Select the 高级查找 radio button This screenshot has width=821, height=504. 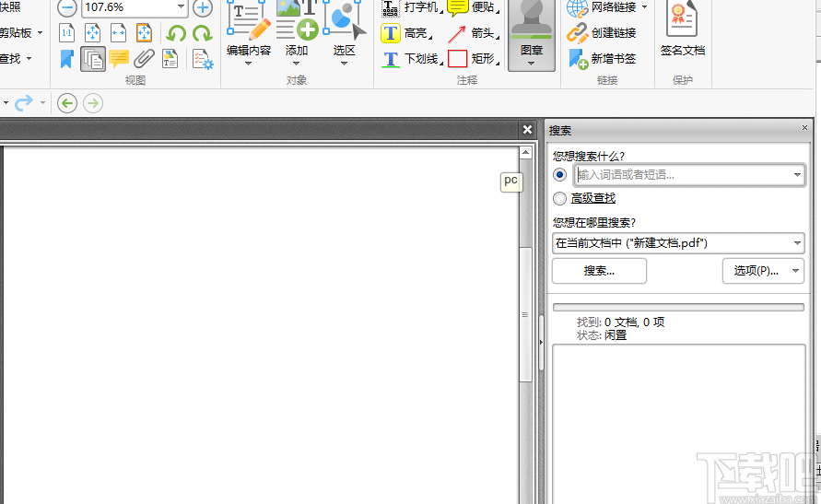[x=559, y=198]
